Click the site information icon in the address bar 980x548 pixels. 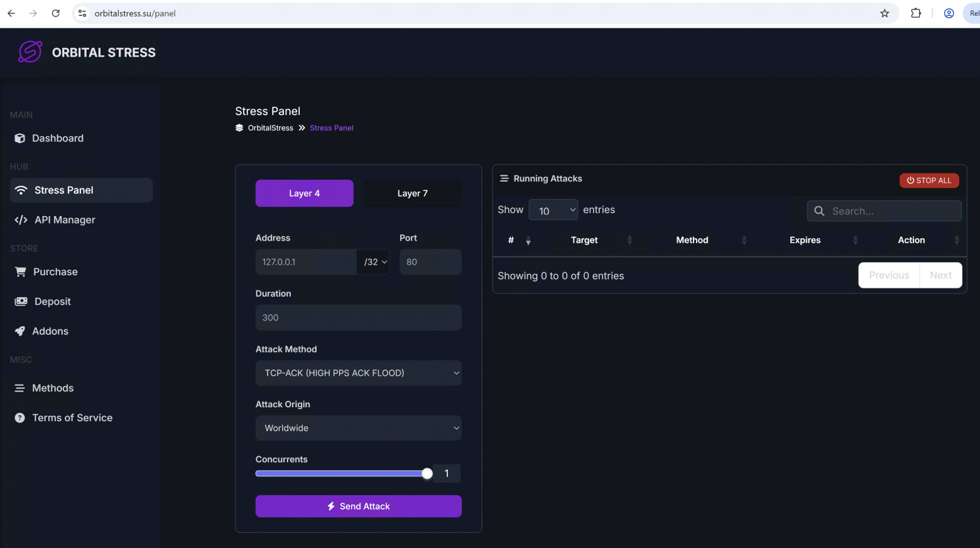pos(82,13)
